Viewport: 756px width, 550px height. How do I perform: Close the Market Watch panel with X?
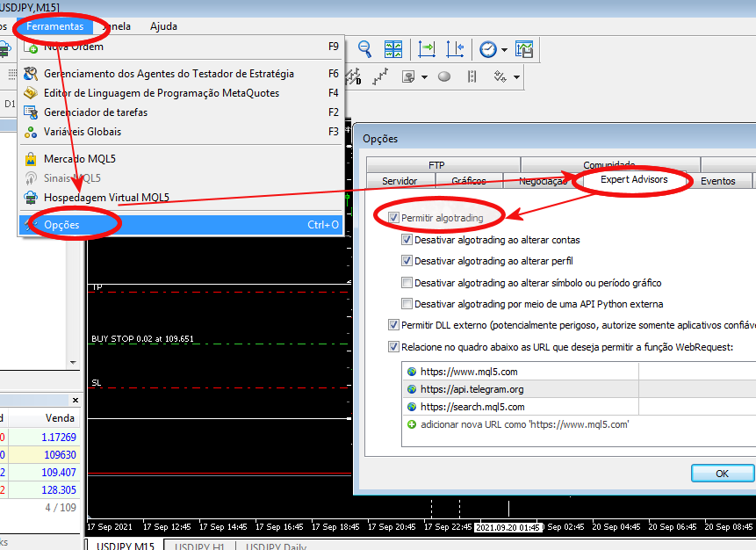[76, 400]
